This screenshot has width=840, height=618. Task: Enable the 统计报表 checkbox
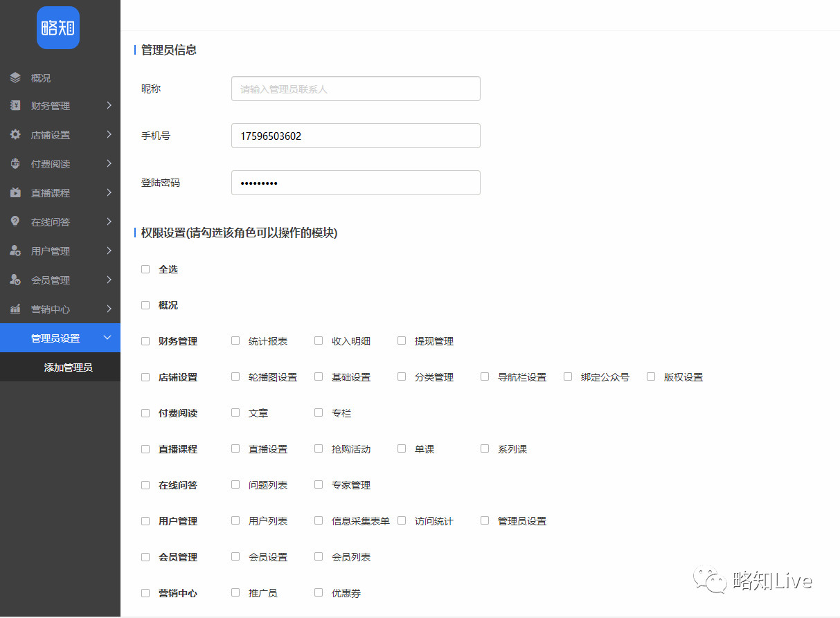click(x=235, y=340)
